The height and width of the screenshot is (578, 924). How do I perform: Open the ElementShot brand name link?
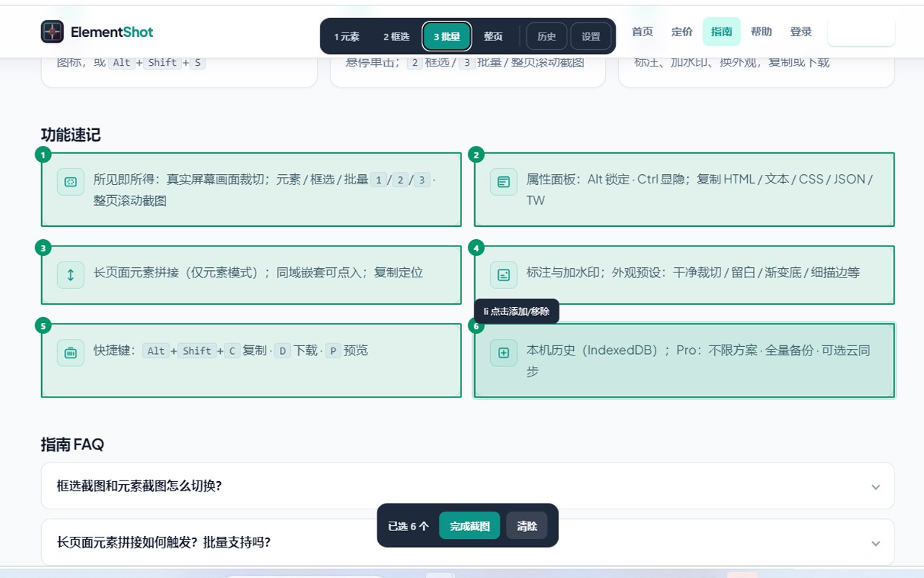(x=112, y=32)
